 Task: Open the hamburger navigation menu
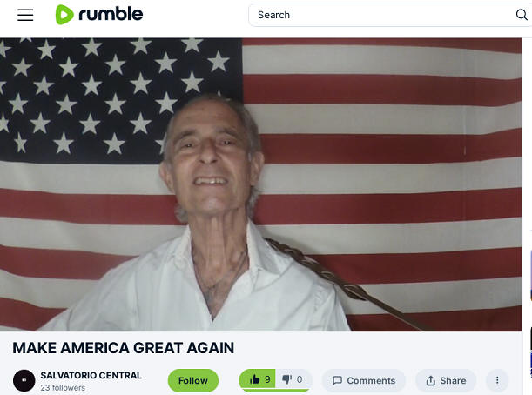click(25, 15)
